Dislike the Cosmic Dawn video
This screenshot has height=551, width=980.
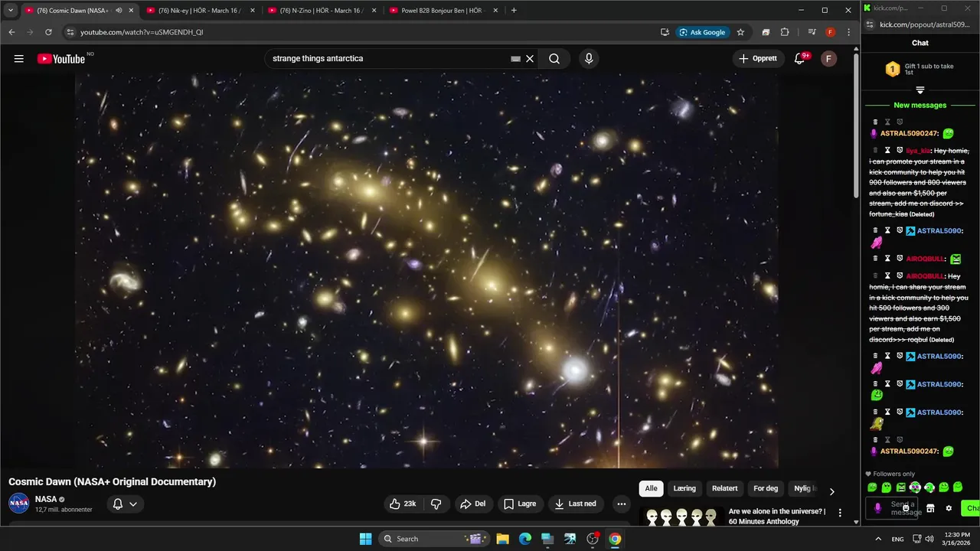click(436, 504)
